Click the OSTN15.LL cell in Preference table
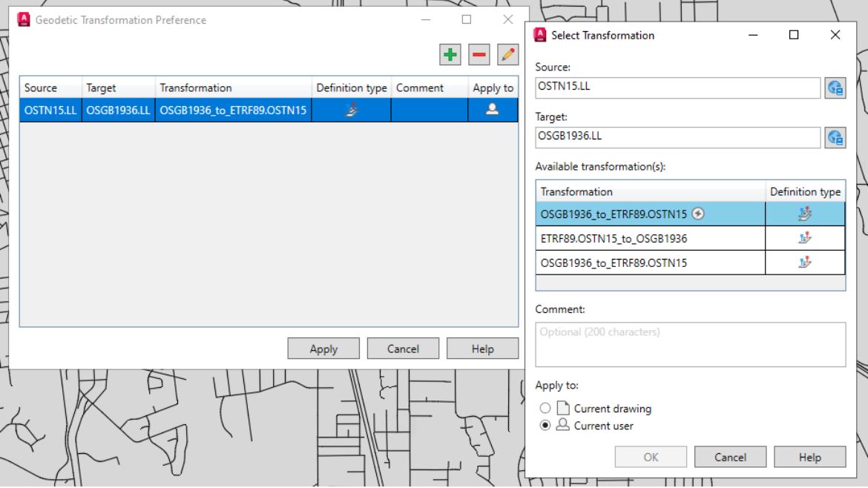 [x=51, y=110]
